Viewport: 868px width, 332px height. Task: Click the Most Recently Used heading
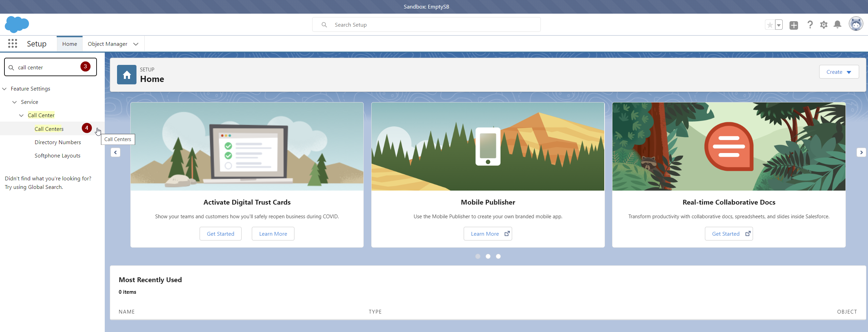[x=150, y=280]
